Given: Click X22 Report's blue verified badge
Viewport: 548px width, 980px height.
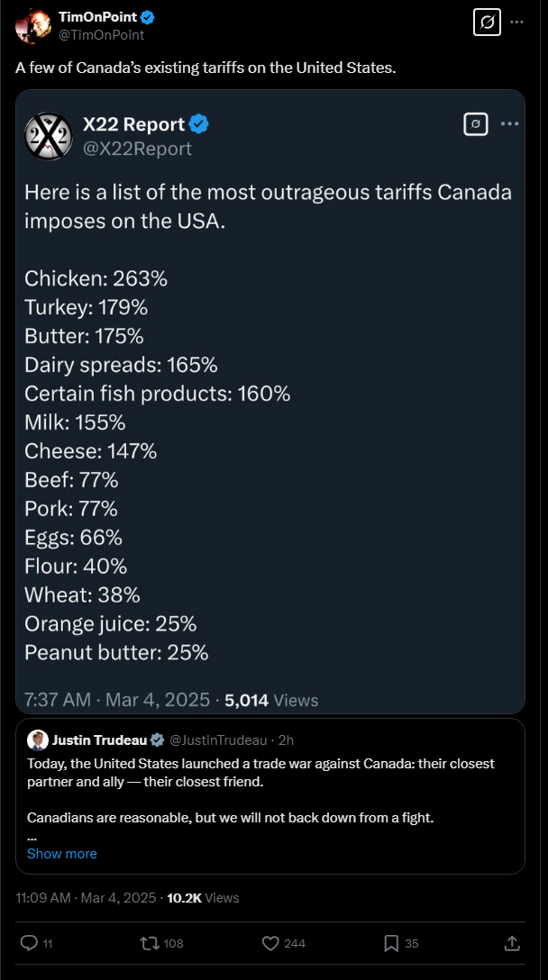Looking at the screenshot, I should coord(202,123).
